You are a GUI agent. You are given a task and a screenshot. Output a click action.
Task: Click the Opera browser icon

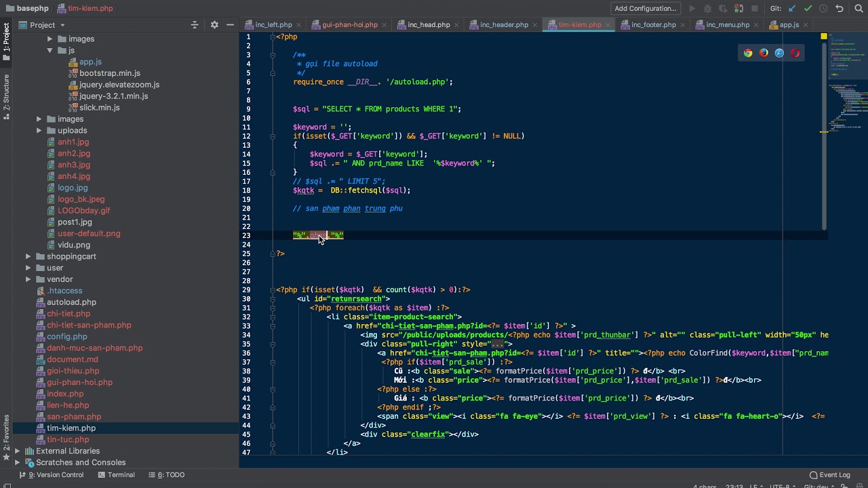point(795,53)
